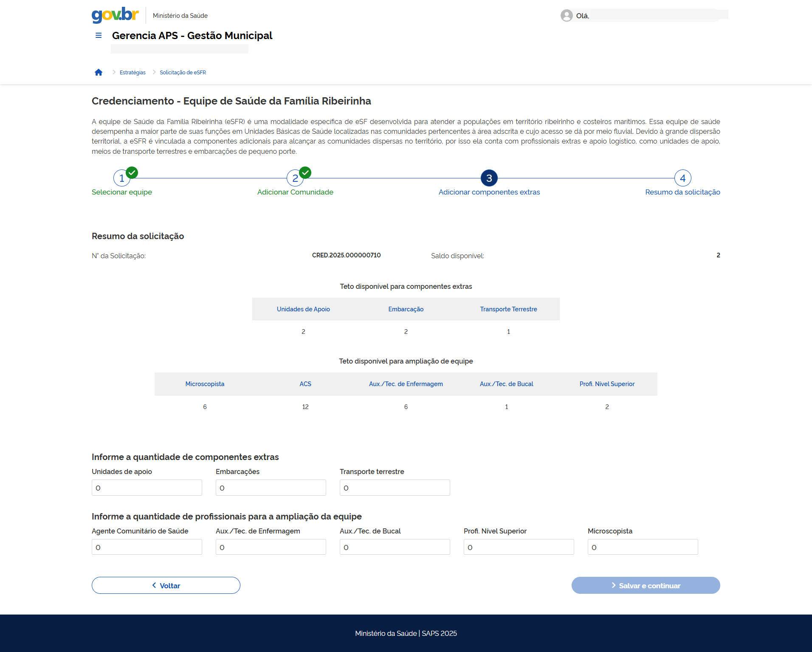Select step 3 Adicionar componentes extras circle
The height and width of the screenshot is (652, 812).
[x=489, y=178]
